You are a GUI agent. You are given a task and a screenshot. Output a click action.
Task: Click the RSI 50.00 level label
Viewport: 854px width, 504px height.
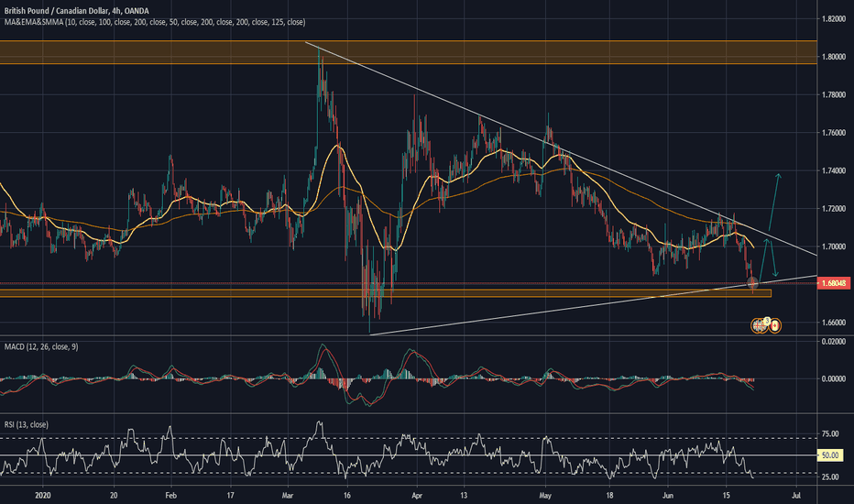point(830,455)
